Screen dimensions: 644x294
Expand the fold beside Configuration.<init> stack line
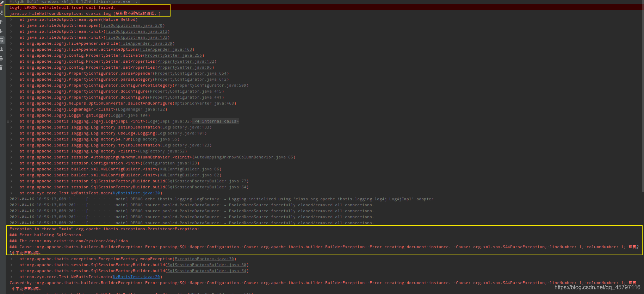[11, 163]
